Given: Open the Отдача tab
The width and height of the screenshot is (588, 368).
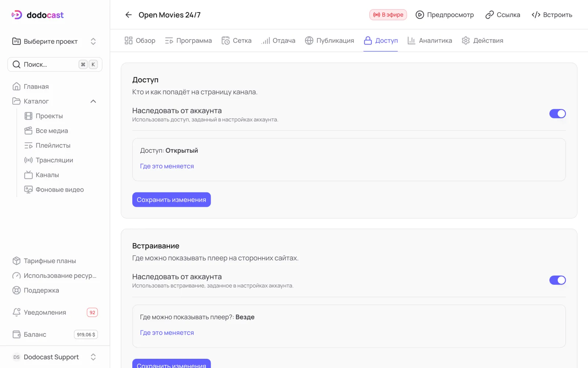Looking at the screenshot, I should pyautogui.click(x=278, y=40).
